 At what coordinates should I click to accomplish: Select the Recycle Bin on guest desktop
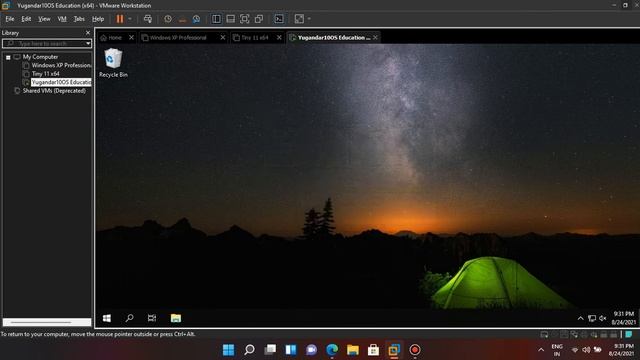click(113, 62)
